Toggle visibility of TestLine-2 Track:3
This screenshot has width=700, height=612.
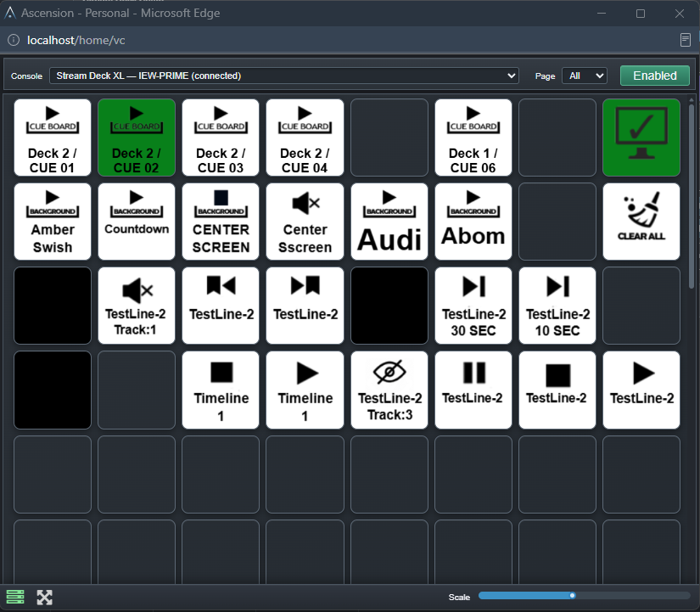[389, 390]
